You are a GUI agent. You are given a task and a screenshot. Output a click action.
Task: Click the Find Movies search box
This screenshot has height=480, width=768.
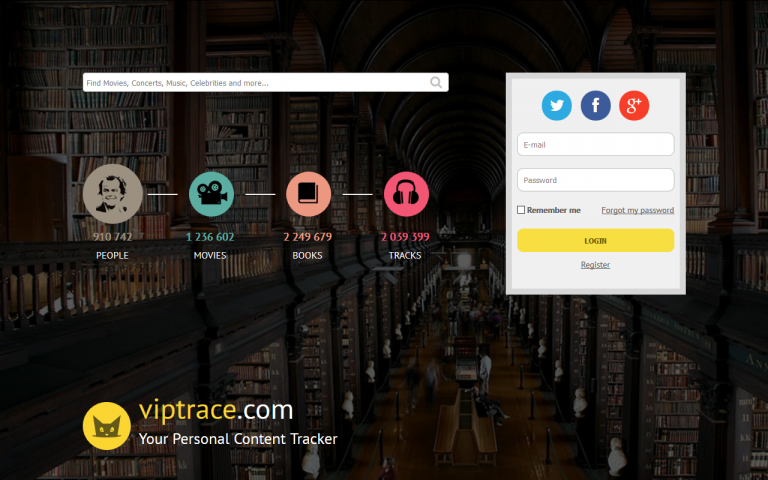(x=255, y=83)
